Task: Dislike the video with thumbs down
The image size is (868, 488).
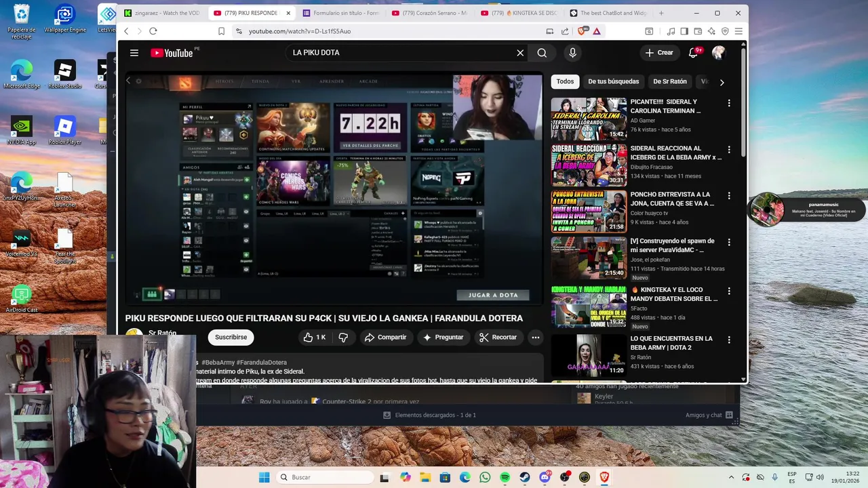Action: (343, 338)
